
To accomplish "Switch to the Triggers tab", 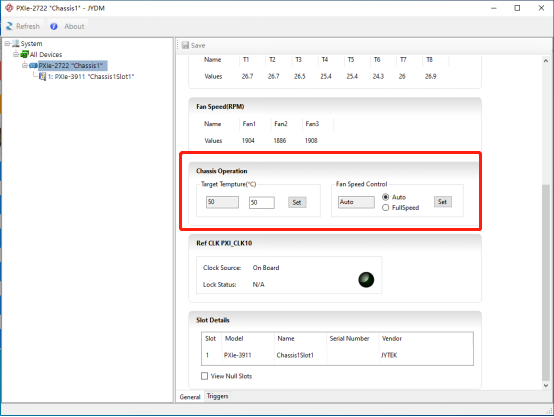I will (x=218, y=396).
